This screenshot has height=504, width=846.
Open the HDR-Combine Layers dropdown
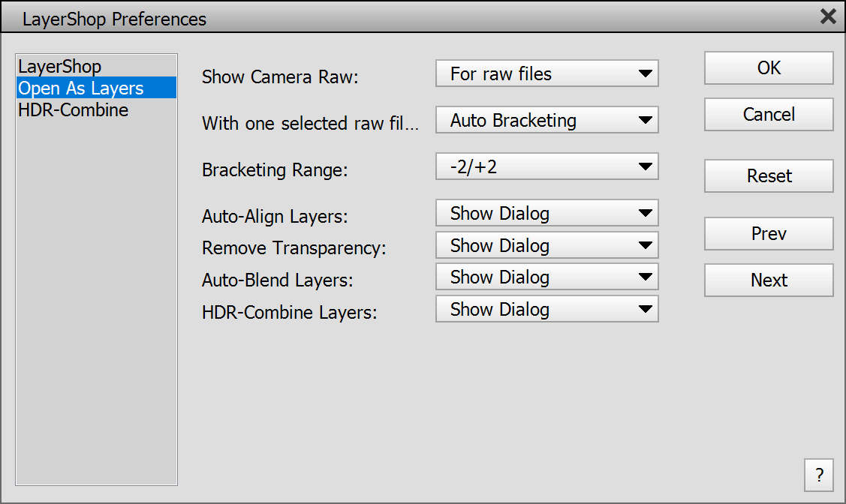pyautogui.click(x=546, y=310)
